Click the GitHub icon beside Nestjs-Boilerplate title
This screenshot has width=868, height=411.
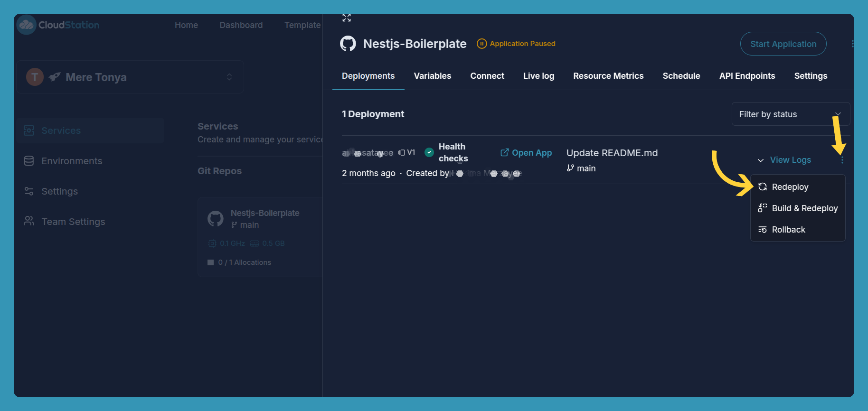click(x=348, y=44)
